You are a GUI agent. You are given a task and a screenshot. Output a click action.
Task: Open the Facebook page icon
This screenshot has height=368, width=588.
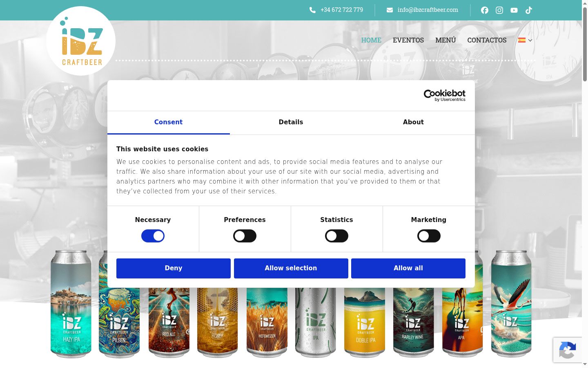[485, 10]
